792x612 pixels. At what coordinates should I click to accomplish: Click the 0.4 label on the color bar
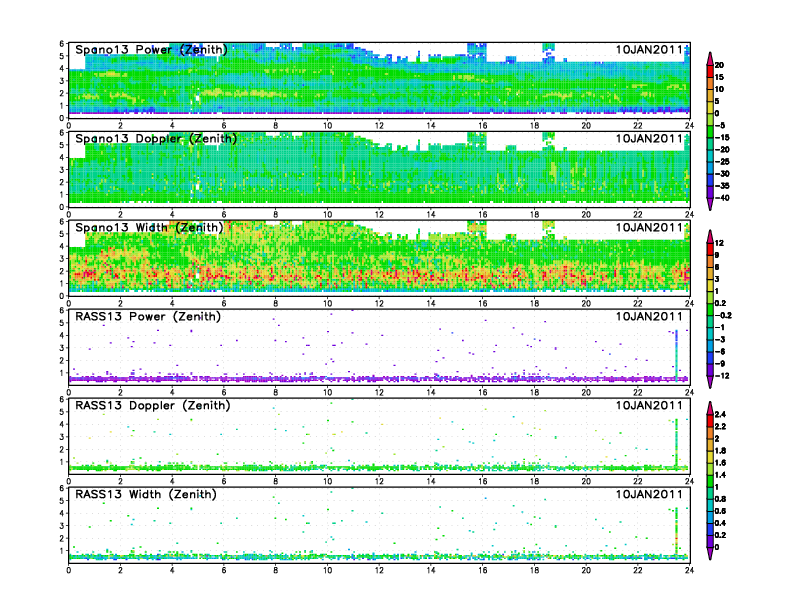pyautogui.click(x=720, y=523)
